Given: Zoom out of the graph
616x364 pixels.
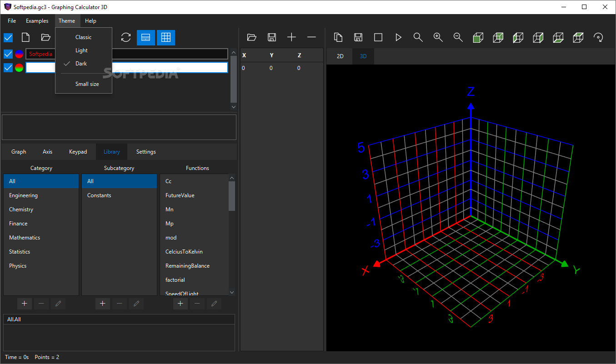Looking at the screenshot, I should 458,37.
